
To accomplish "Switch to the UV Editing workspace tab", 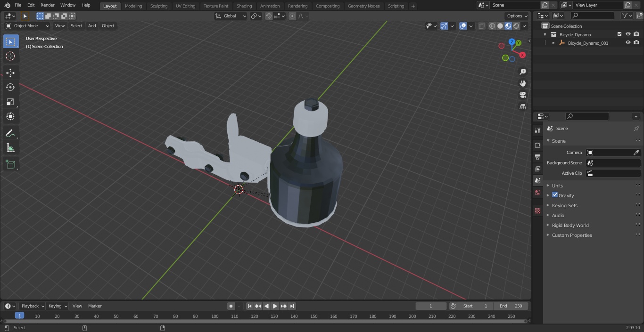I will (x=185, y=6).
